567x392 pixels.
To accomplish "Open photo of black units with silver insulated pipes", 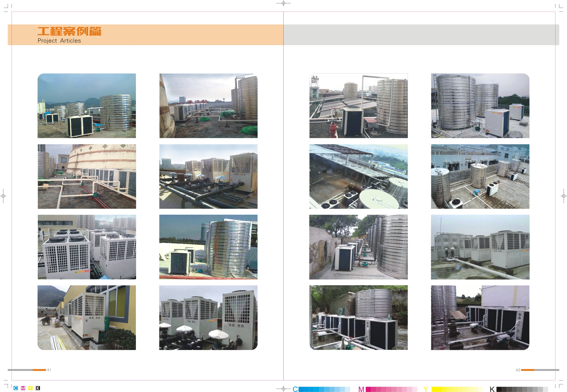I will pyautogui.click(x=480, y=318).
